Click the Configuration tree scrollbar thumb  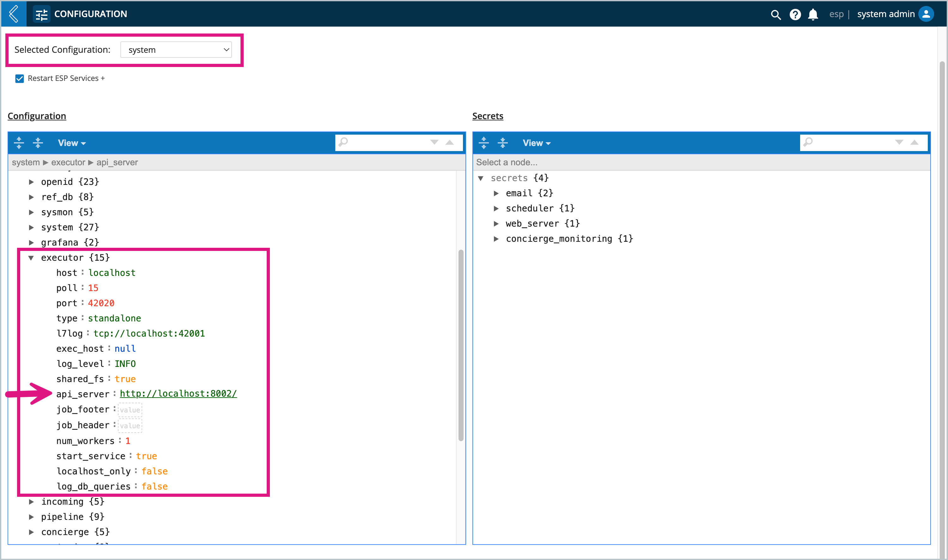pos(461,345)
